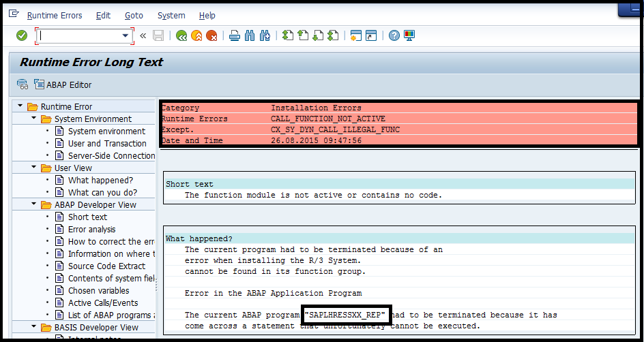The image size is (644, 342).
Task: Open the command field dropdown arrow
Action: [126, 35]
